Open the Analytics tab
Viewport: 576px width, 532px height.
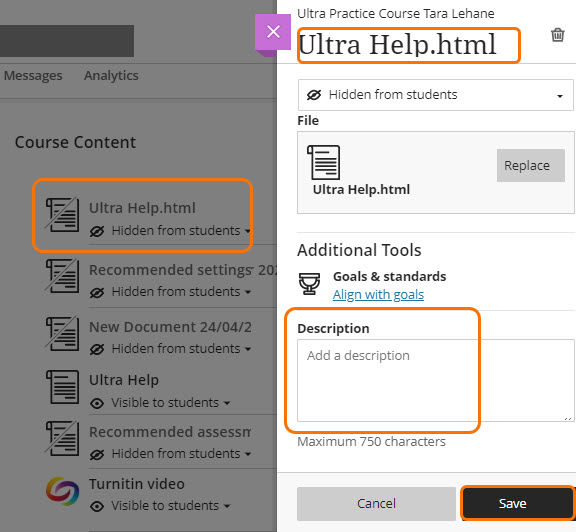111,76
